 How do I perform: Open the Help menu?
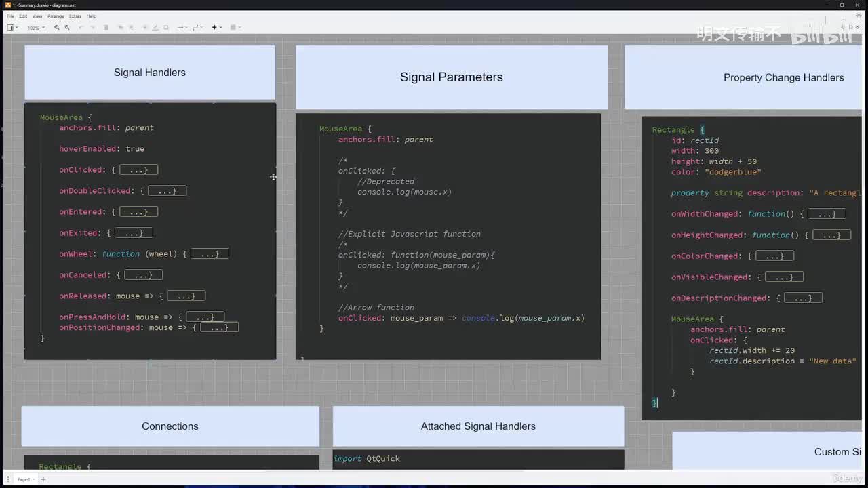coord(92,16)
